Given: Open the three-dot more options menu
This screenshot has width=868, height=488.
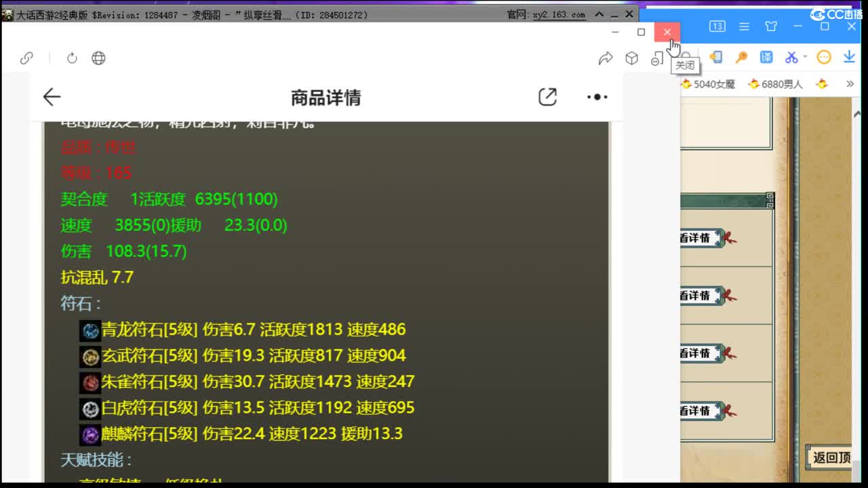Looking at the screenshot, I should (x=597, y=97).
